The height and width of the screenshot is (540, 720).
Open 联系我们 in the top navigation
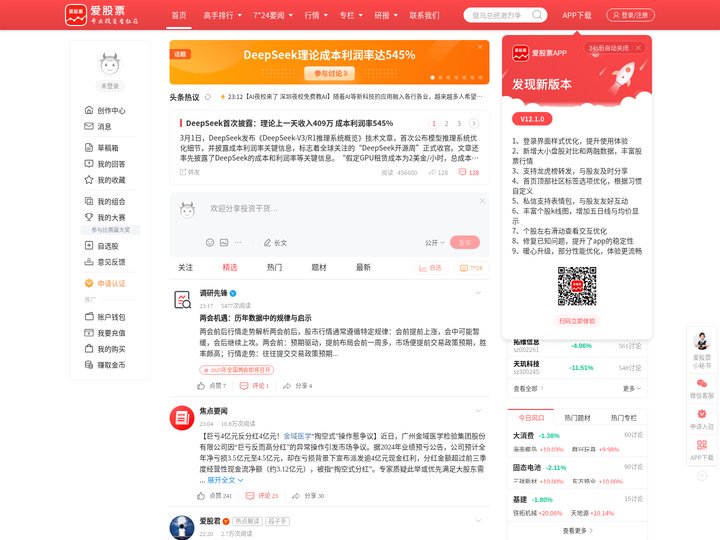(x=424, y=15)
